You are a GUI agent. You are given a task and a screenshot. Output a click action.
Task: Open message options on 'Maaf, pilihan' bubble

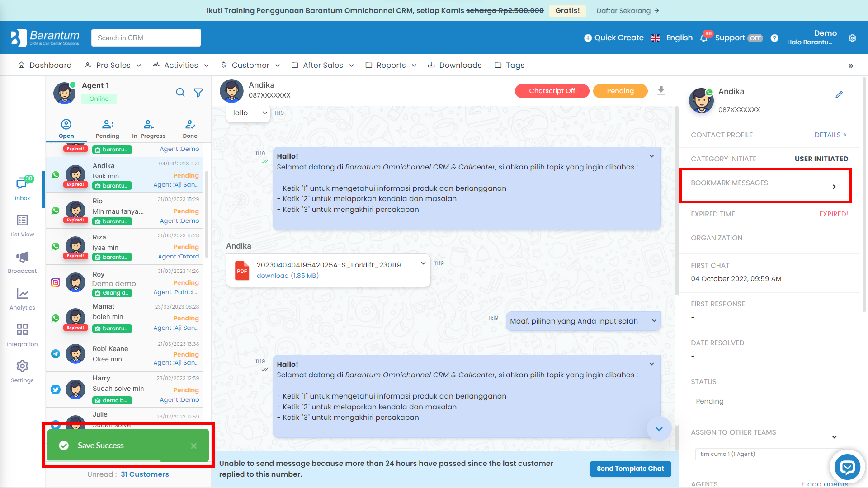click(654, 321)
